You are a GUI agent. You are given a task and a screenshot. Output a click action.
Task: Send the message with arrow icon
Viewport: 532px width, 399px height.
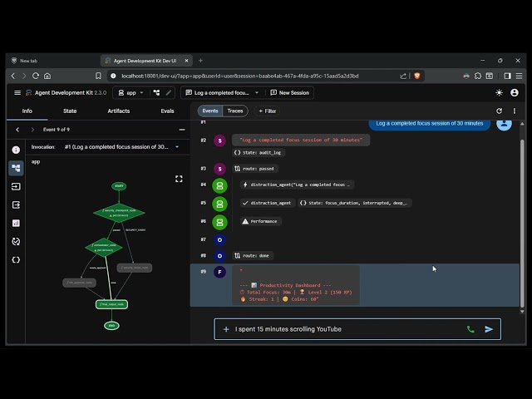click(489, 329)
